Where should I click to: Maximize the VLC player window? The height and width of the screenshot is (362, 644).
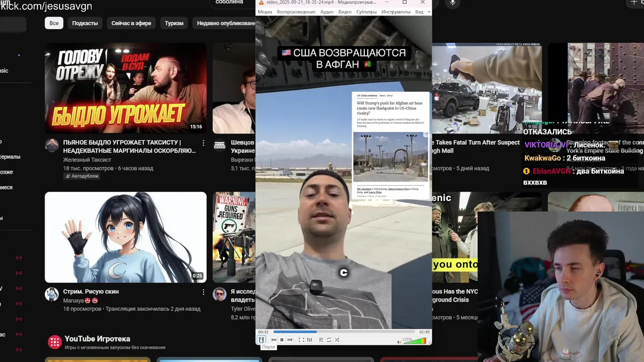(405, 3)
